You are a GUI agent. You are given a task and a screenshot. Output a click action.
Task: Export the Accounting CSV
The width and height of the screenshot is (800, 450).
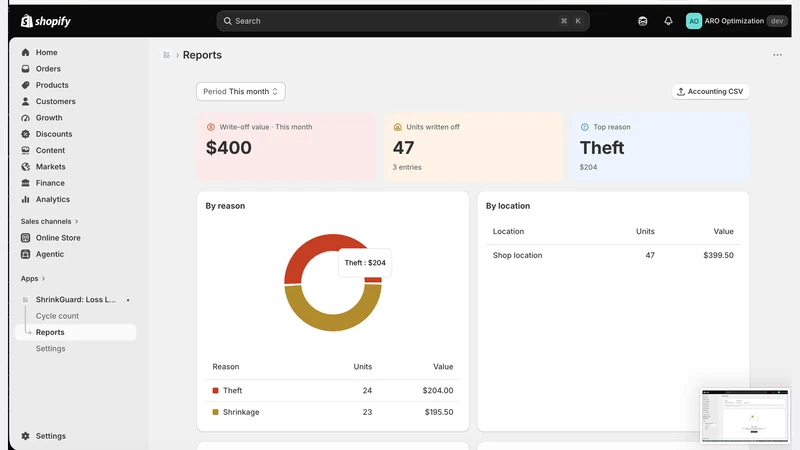(x=710, y=91)
